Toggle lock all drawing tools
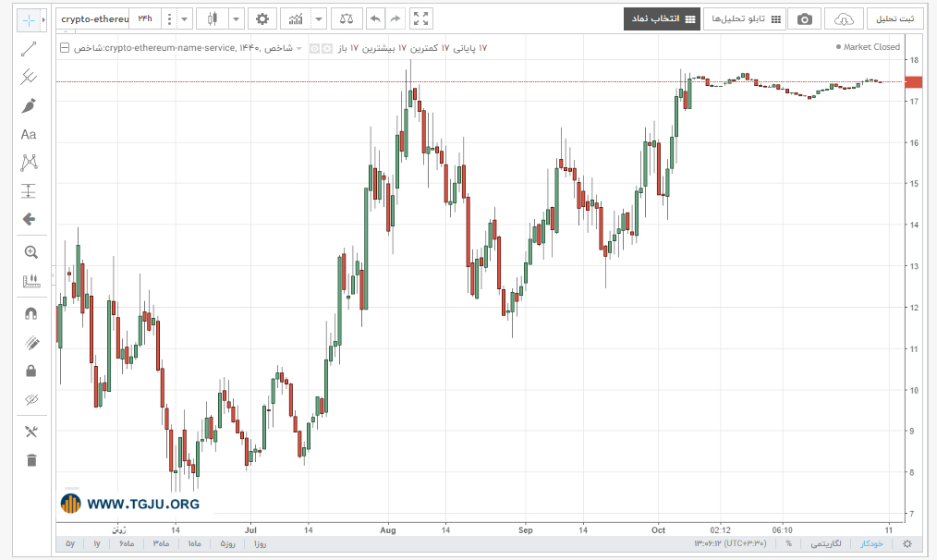The width and height of the screenshot is (937, 560). 31,371
